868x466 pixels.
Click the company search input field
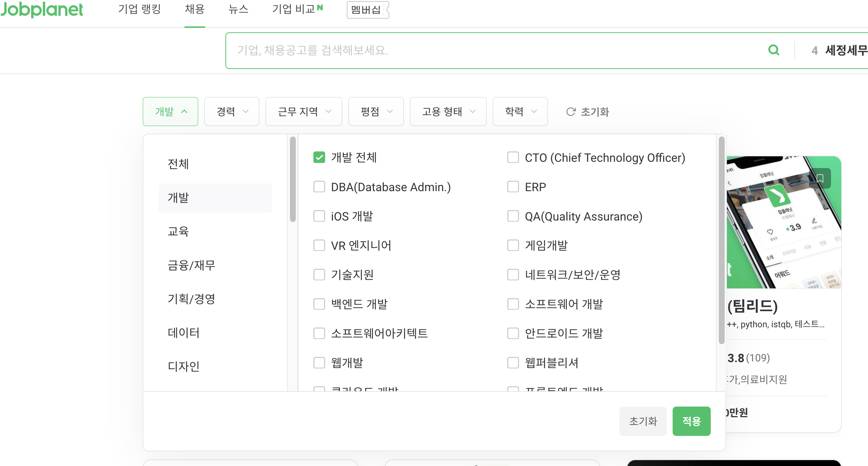(x=495, y=50)
